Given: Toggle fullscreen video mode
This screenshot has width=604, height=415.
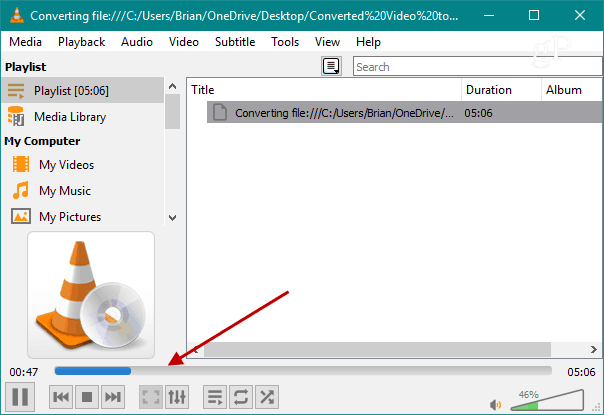Looking at the screenshot, I should click(x=151, y=397).
